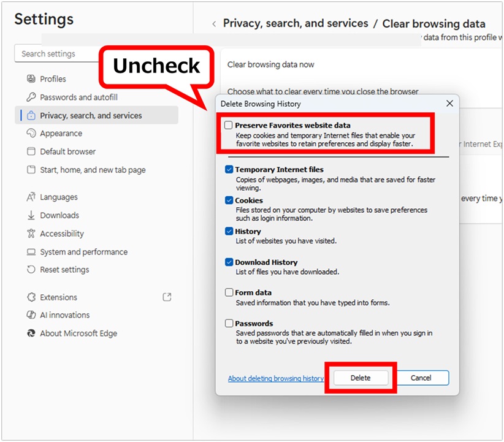
Task: Check the Form data checkbox
Action: pyautogui.click(x=229, y=293)
